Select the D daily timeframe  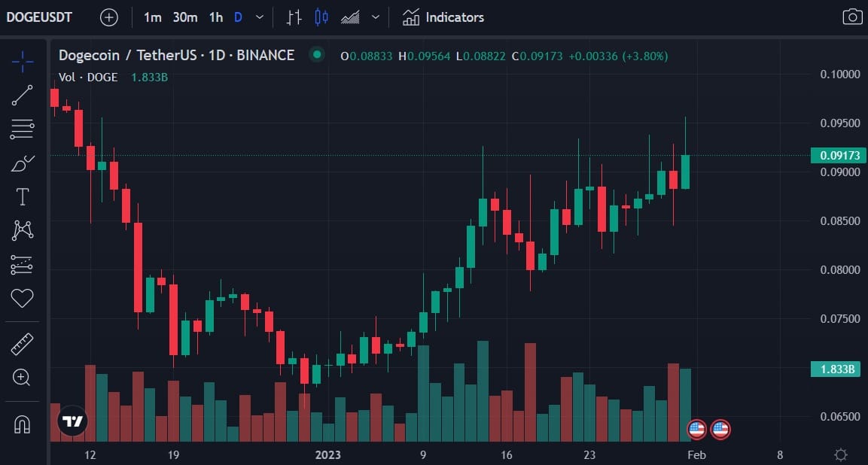click(238, 17)
